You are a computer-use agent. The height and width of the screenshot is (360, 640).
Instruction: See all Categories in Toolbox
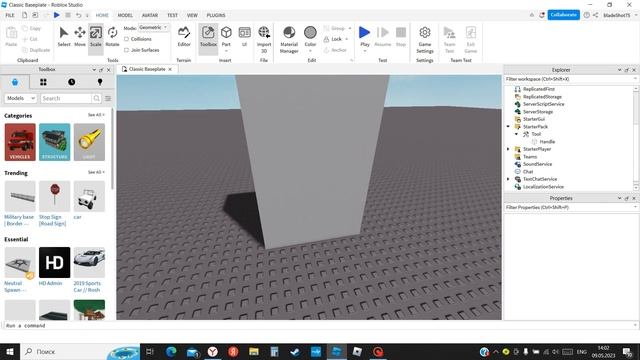coord(96,115)
